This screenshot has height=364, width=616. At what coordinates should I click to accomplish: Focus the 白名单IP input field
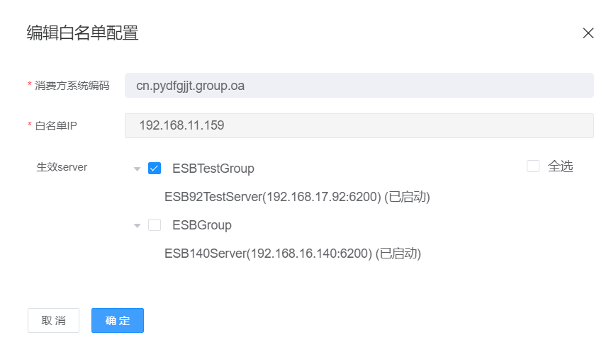(359, 125)
